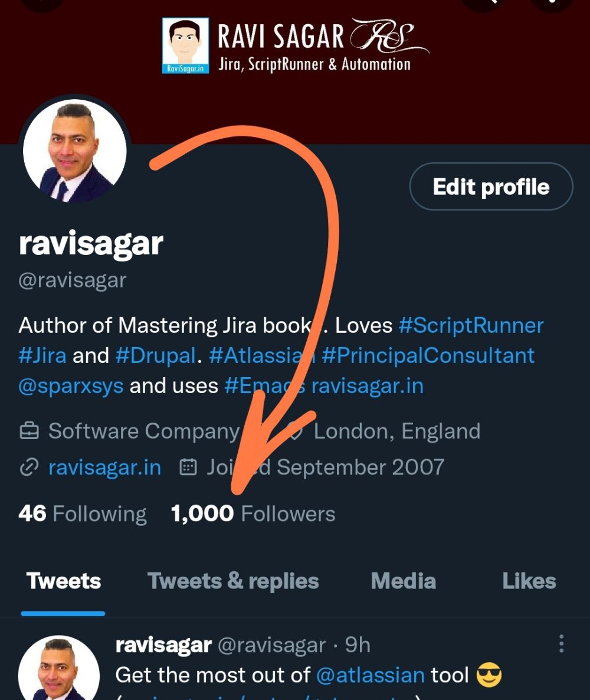Switch to the Tweets & replies tab

233,581
